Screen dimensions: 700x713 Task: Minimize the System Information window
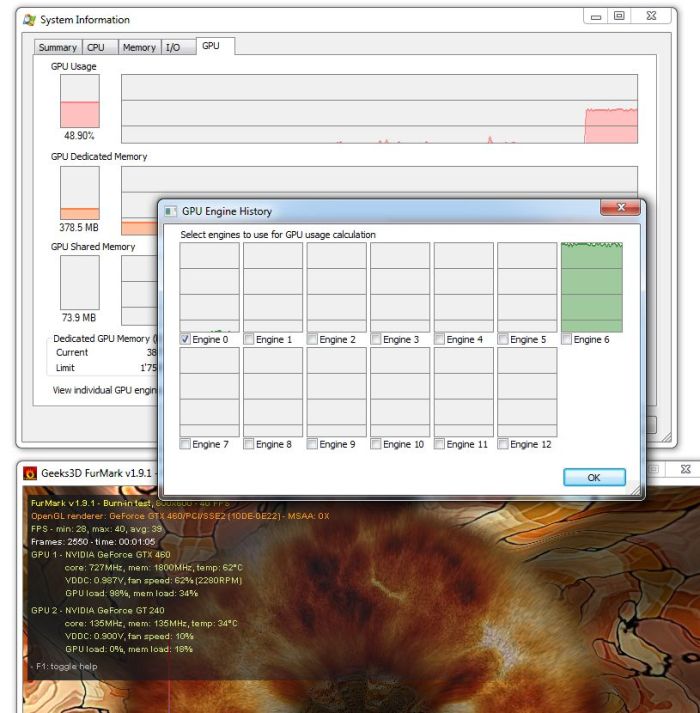point(596,17)
